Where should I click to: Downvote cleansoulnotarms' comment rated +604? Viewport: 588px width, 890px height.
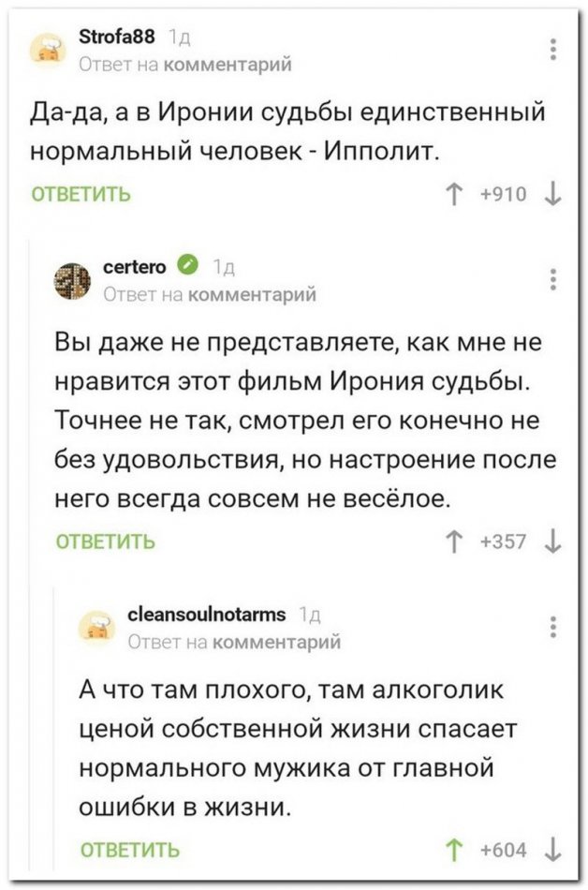(x=556, y=851)
